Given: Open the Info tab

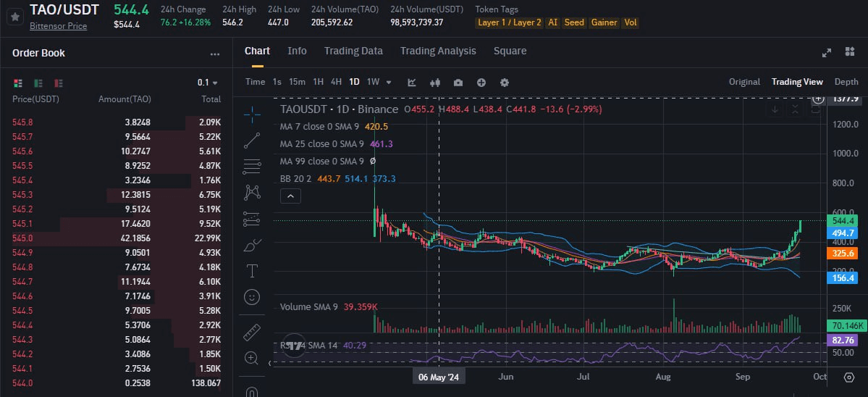Looking at the screenshot, I should click(x=298, y=51).
